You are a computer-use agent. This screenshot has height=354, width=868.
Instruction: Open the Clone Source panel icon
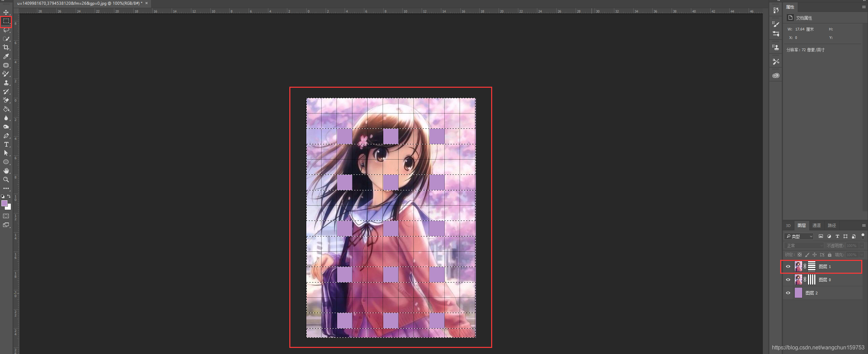point(776,47)
